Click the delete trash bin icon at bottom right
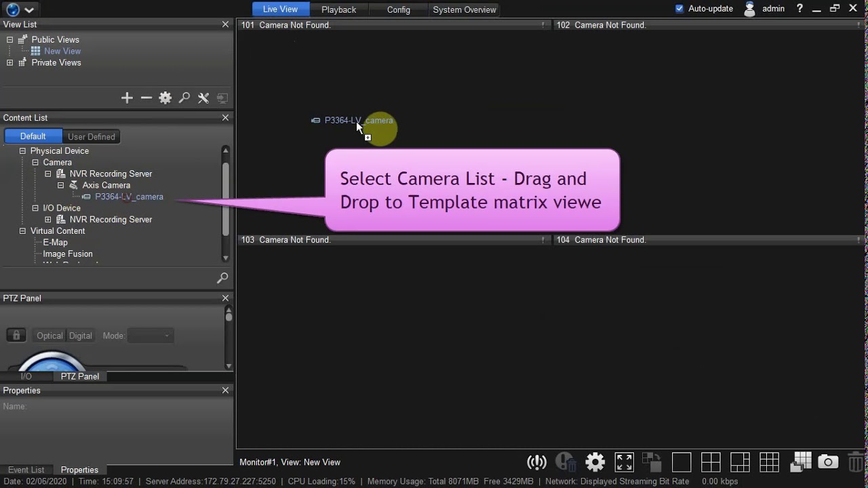868x488 pixels. click(856, 462)
